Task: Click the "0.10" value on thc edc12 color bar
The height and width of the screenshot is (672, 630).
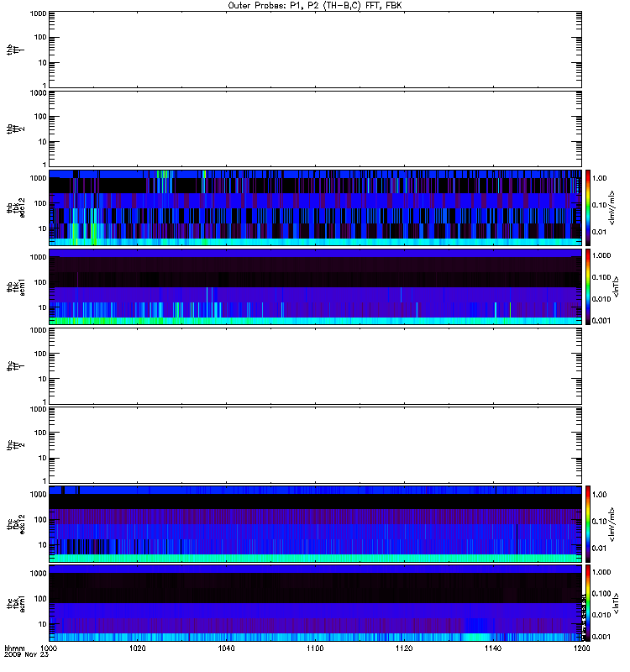Action: tap(599, 522)
